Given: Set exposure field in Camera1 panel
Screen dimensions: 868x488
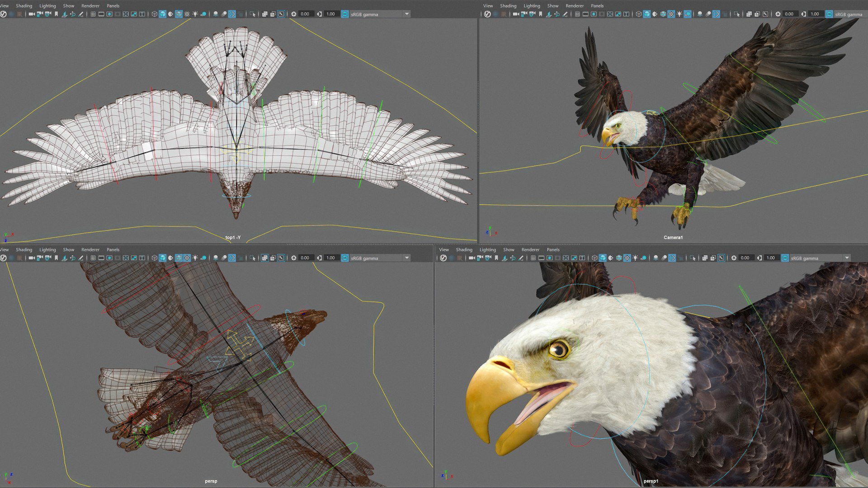Looking at the screenshot, I should coord(790,14).
